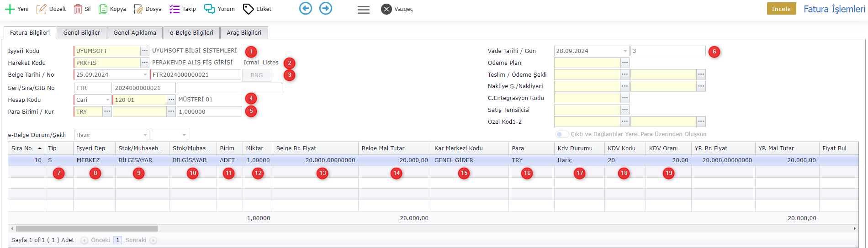The image size is (868, 248).
Task: Click the scrollbar right arrow
Action: pos(854,228)
